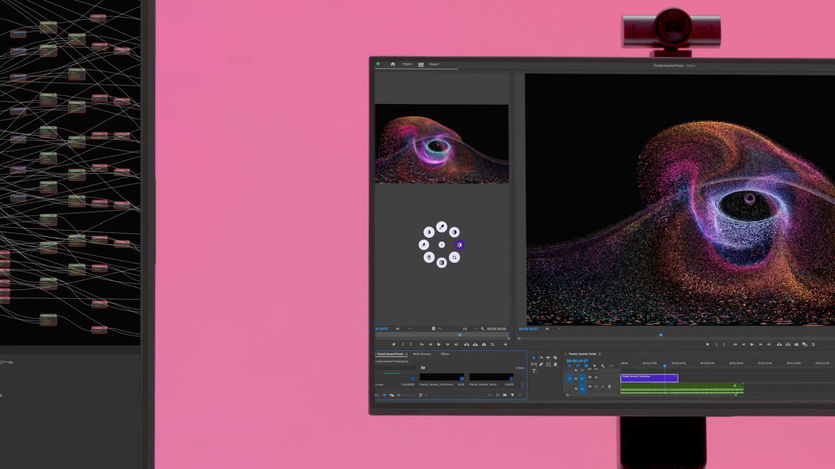Add marker in source monitor
The height and width of the screenshot is (469, 835).
point(394,344)
